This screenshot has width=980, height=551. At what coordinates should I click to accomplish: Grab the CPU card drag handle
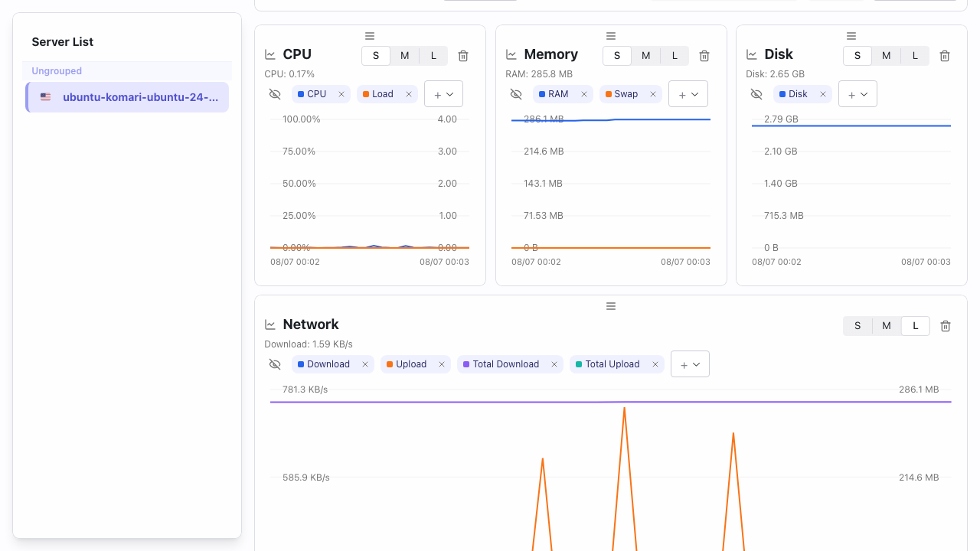pos(370,36)
